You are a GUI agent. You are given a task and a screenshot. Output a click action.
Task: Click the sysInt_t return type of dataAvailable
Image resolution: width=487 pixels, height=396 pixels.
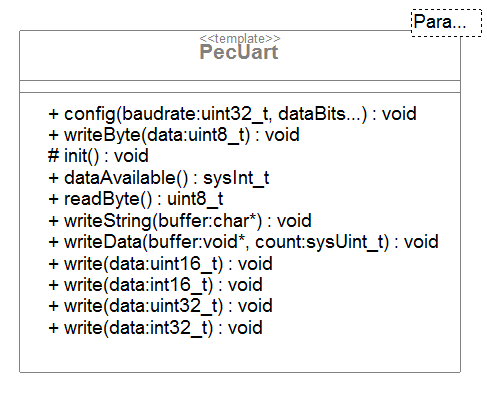point(236,178)
